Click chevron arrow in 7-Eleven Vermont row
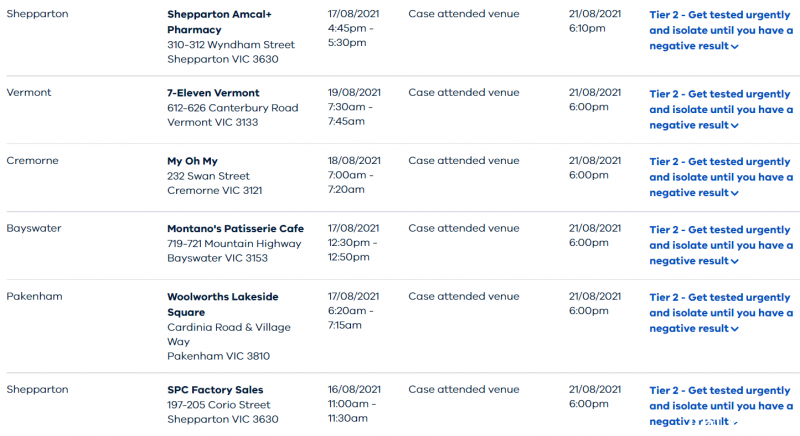 tap(735, 125)
